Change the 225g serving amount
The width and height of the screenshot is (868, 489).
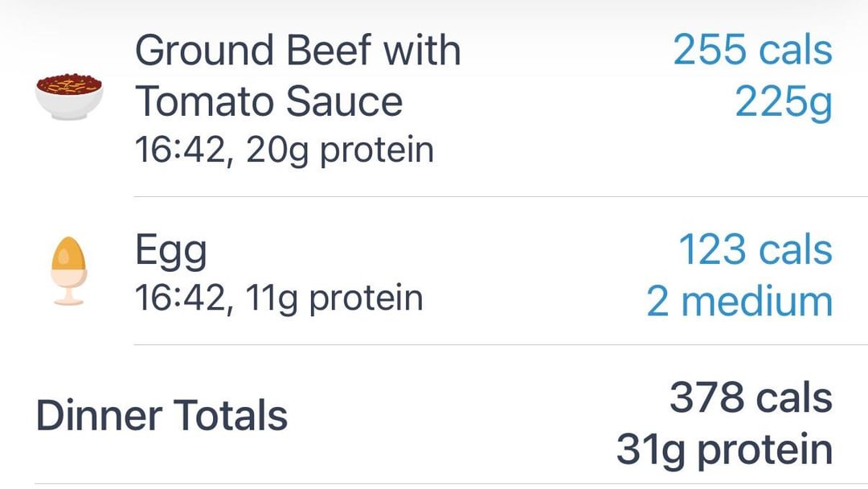coord(783,102)
